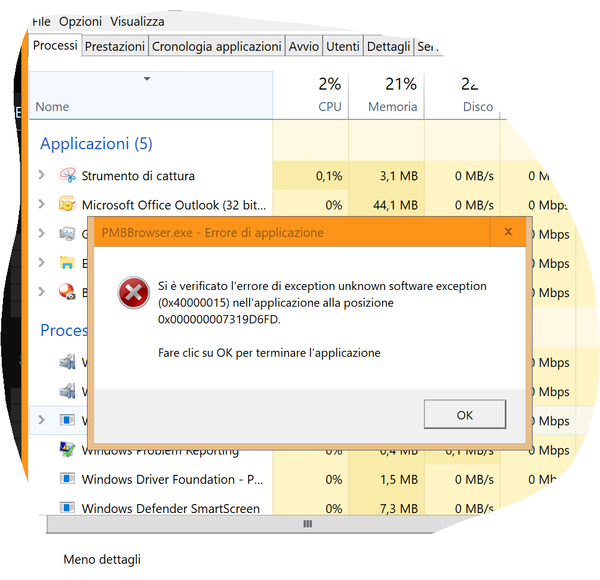
Task: Click OK to terminate the application
Action: (465, 414)
